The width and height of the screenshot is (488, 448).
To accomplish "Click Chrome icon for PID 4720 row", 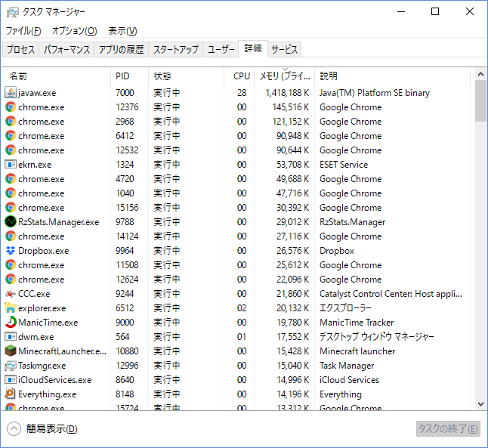I will 11,179.
